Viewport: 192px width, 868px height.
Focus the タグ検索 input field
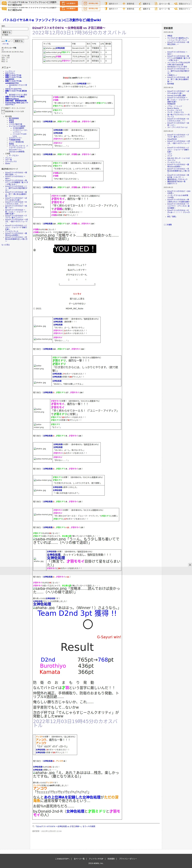pyautogui.click(x=15, y=37)
